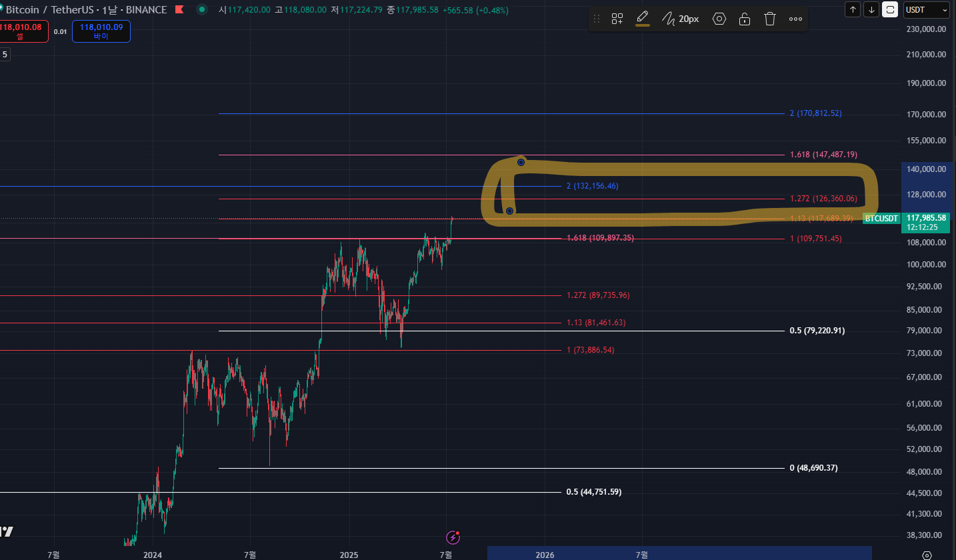956x560 pixels.
Task: Click the 2024 label on the time axis
Action: (153, 555)
